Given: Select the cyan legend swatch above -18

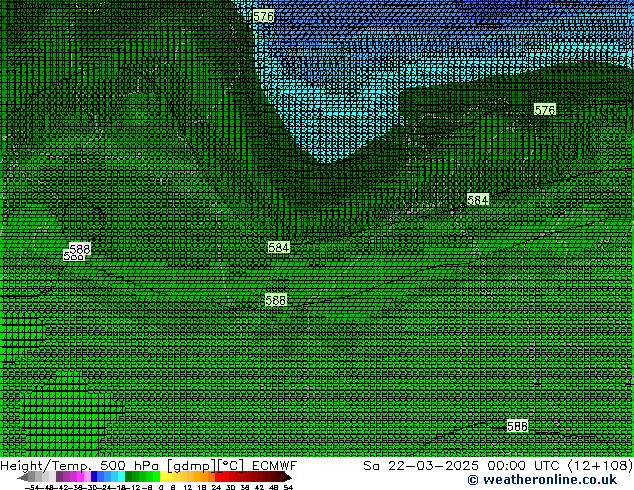Looking at the screenshot, I should (121, 476).
